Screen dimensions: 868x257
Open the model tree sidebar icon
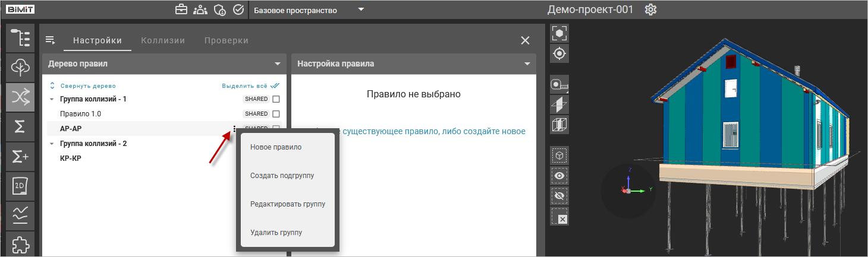click(x=20, y=37)
